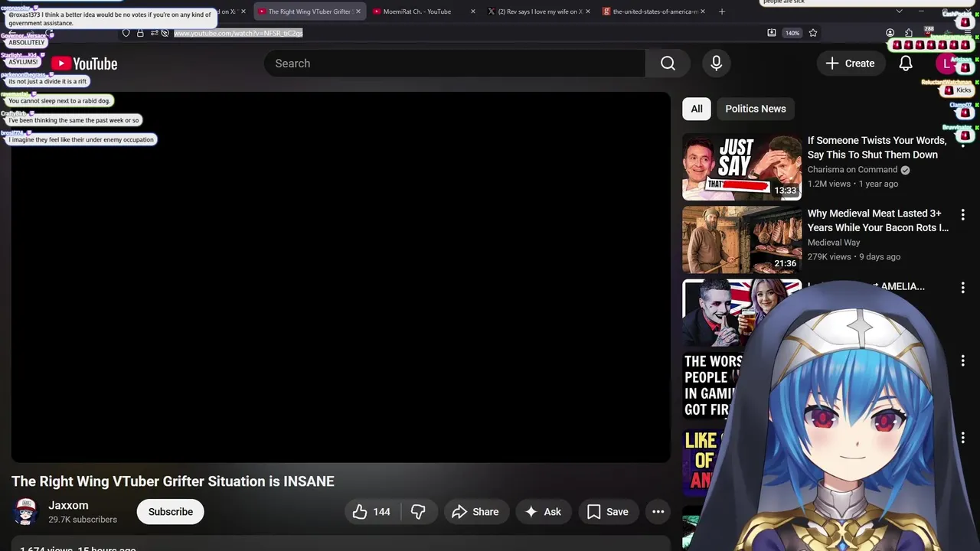Click the '279K views · 9 days ago' text
This screenshot has height=551, width=980.
854,256
